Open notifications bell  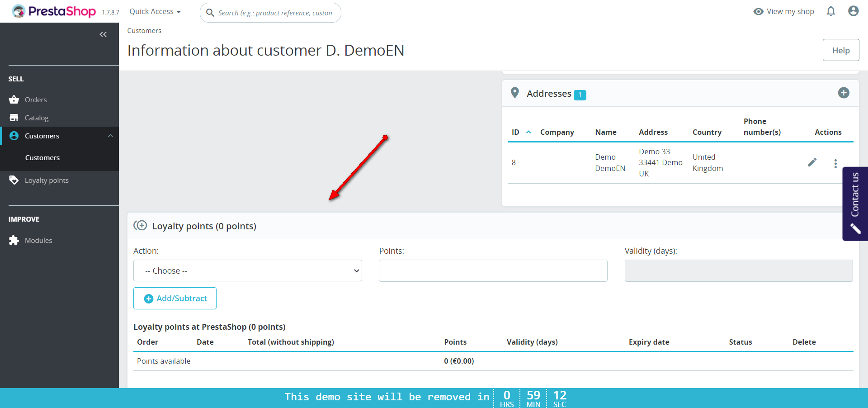831,11
